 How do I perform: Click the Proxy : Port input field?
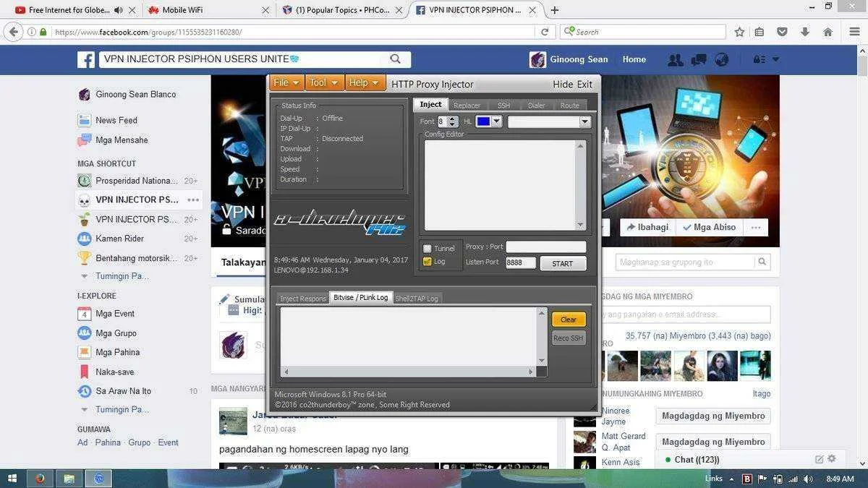[x=546, y=247]
